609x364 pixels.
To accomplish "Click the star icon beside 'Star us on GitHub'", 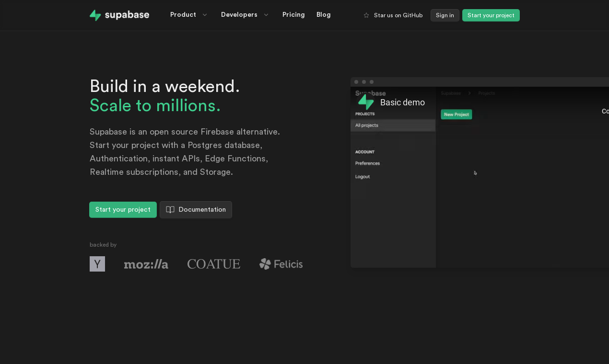I will click(x=366, y=15).
